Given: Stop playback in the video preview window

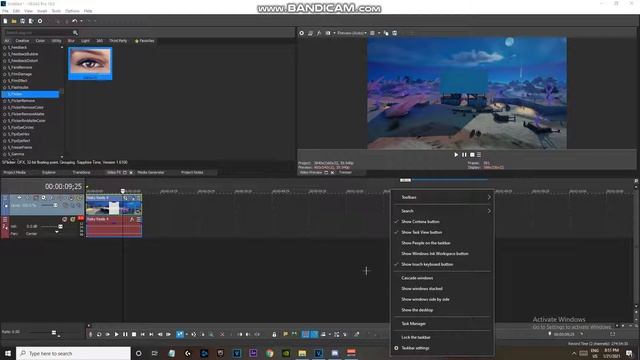Looking at the screenshot, I should click(x=472, y=155).
